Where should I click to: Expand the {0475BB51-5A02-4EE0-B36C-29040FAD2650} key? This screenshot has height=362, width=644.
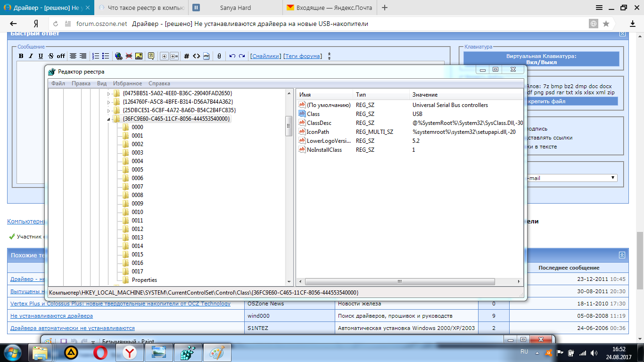(x=108, y=93)
